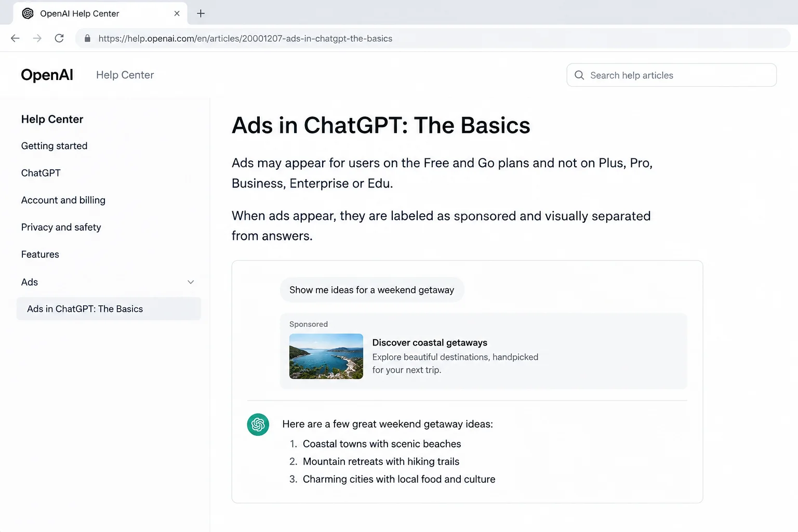The height and width of the screenshot is (532, 798).
Task: Click the 'Show me ideas for a weekend getaway' bubble
Action: click(x=372, y=290)
